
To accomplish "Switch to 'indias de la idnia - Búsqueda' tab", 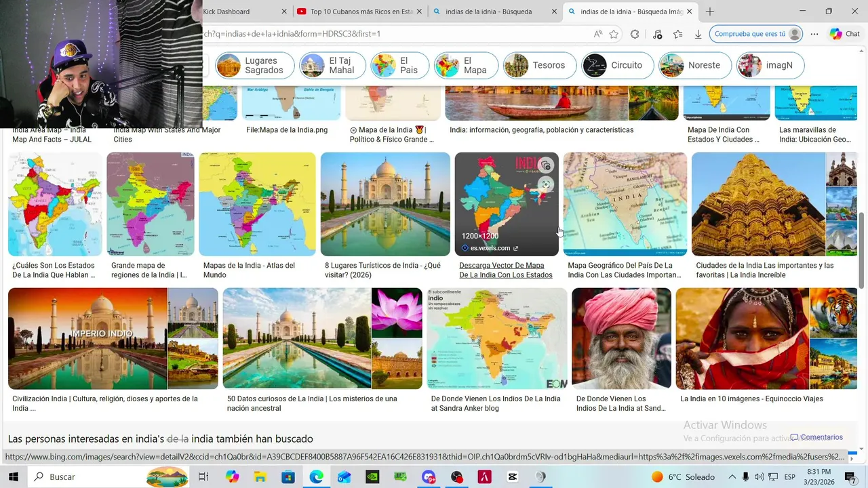I will point(495,12).
